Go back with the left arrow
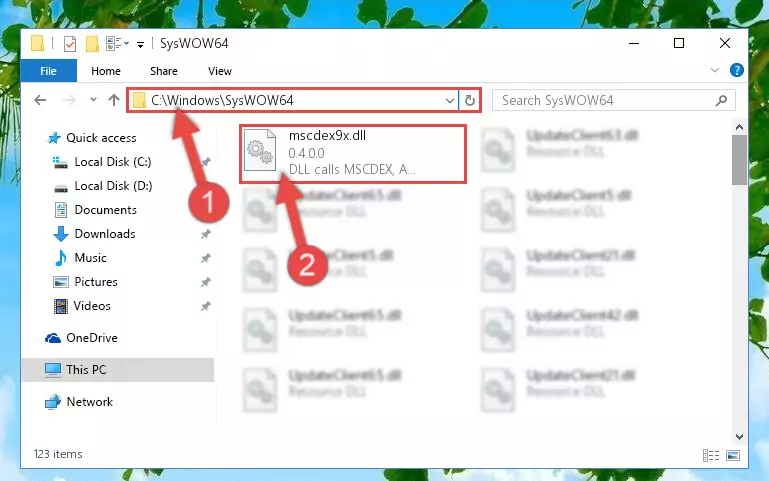769x481 pixels. pos(40,100)
